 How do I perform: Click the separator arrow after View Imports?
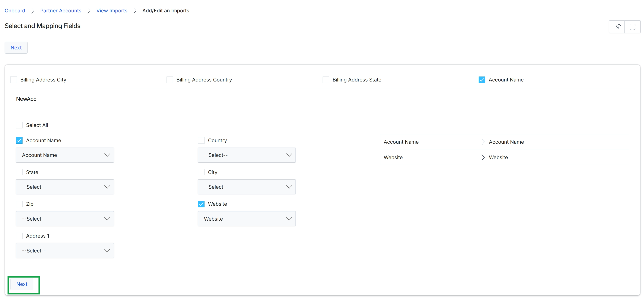[135, 11]
